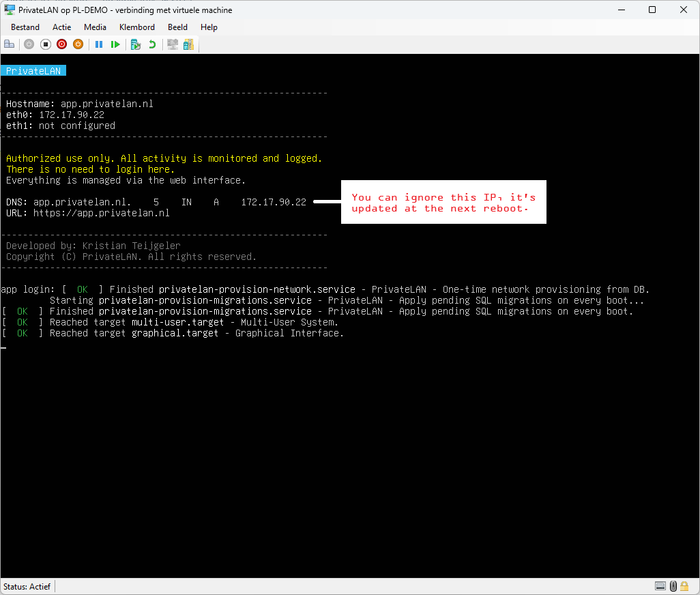Reset the VM with the green play icon

click(x=115, y=44)
